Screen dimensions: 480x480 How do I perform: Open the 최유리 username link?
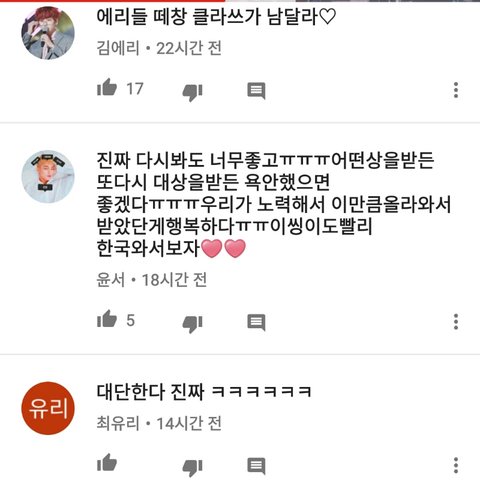click(x=118, y=423)
